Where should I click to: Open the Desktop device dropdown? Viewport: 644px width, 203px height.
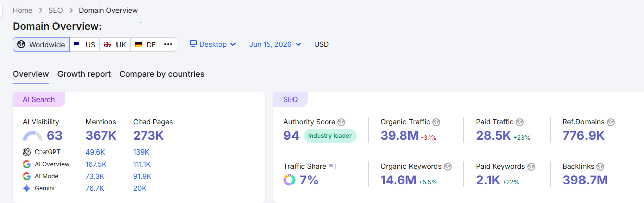pos(213,44)
